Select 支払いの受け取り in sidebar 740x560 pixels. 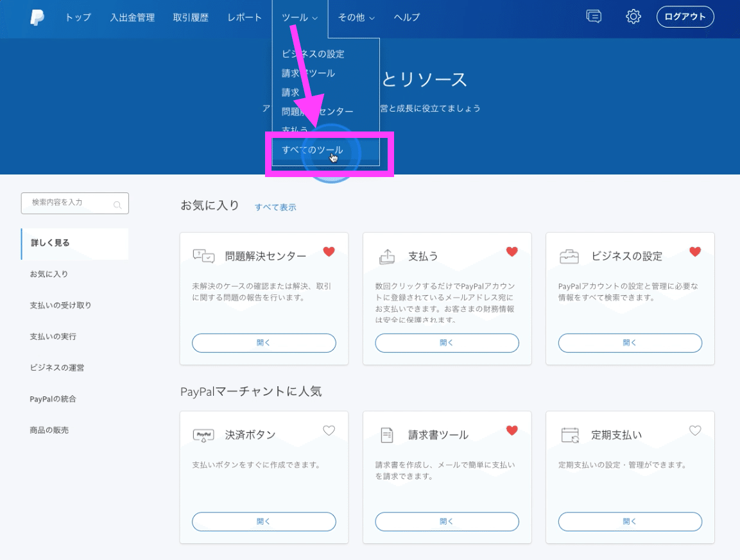(60, 305)
